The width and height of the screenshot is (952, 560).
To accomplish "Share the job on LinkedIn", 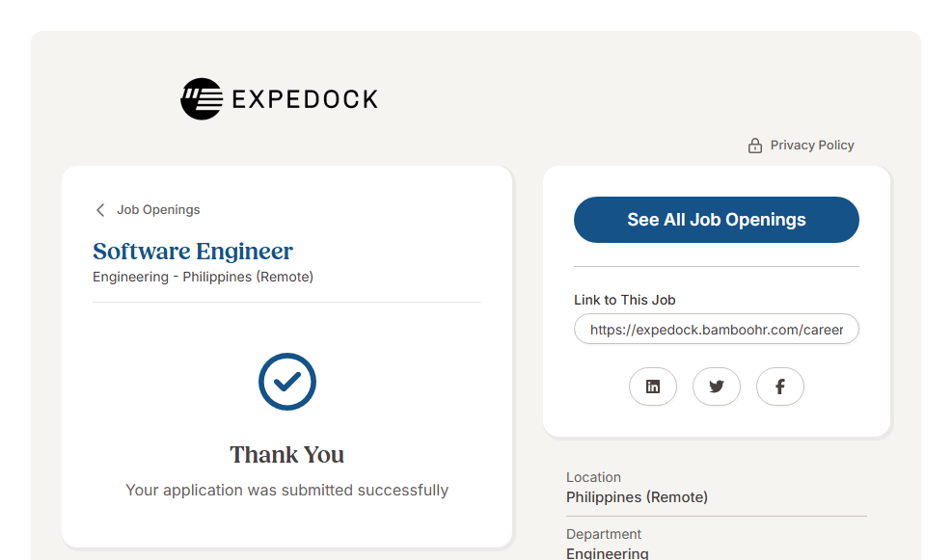I will (x=653, y=387).
